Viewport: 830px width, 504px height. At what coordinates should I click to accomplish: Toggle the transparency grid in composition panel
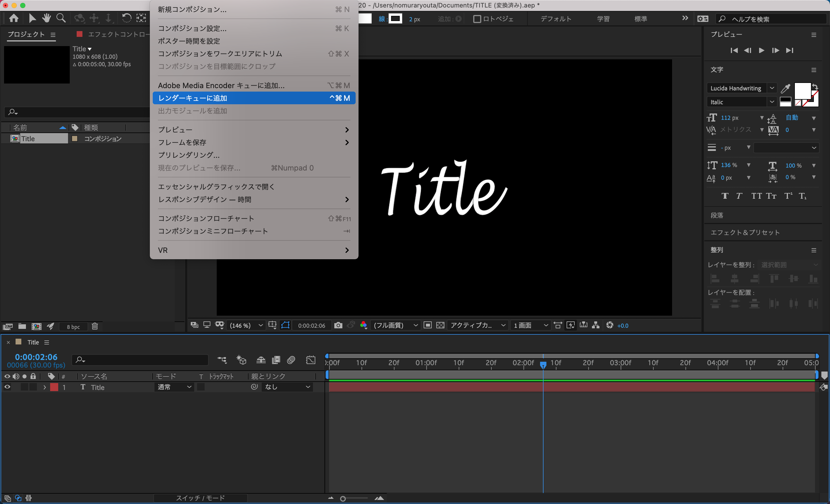440,325
